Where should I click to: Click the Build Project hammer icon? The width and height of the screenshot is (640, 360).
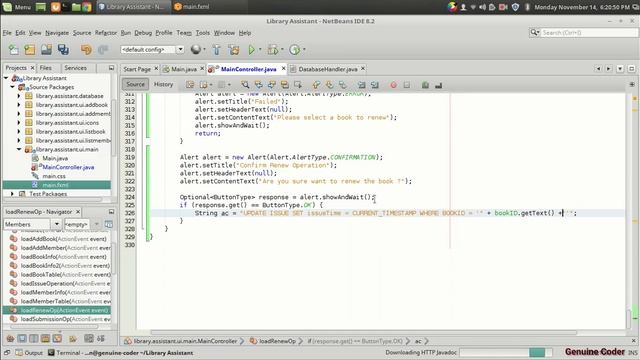click(x=216, y=50)
